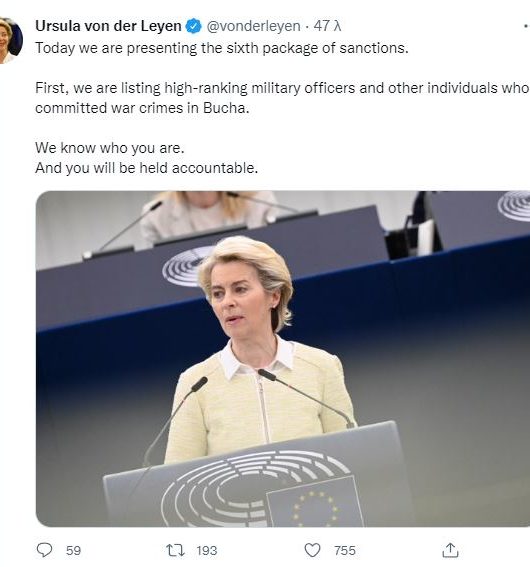Screen dimensions: 530x567
Task: Open the tweet's more options dots
Action: pos(526,26)
